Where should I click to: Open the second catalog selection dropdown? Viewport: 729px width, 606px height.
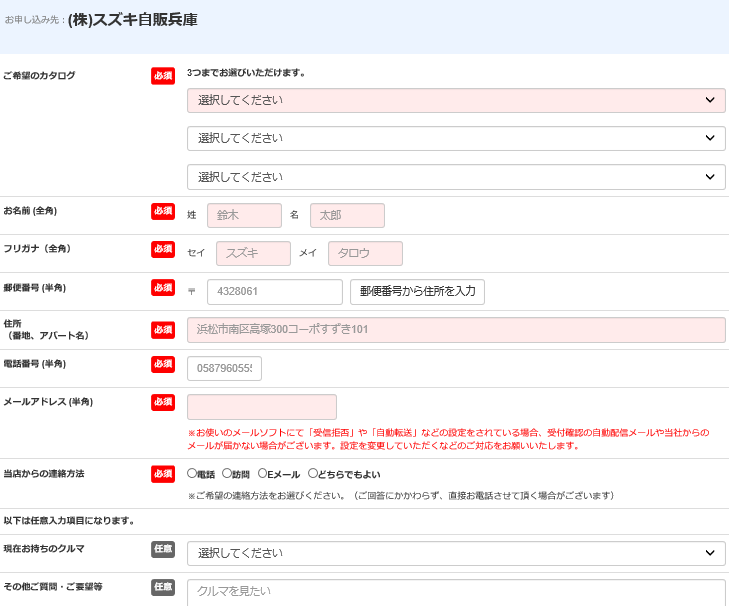456,139
